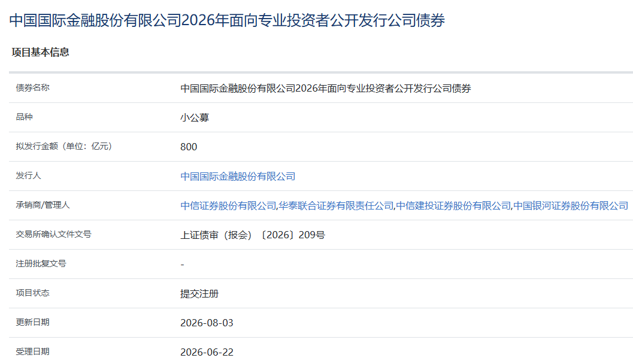The height and width of the screenshot is (364, 633).
Task: Open underwriter link 中信证券股份有限公司
Action: tap(228, 206)
